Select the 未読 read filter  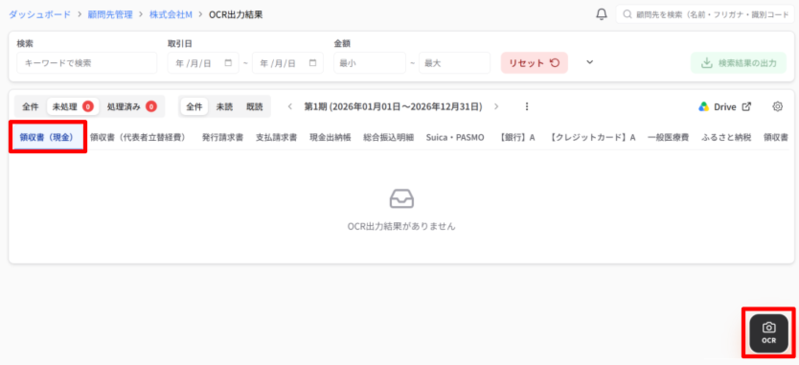(x=224, y=107)
